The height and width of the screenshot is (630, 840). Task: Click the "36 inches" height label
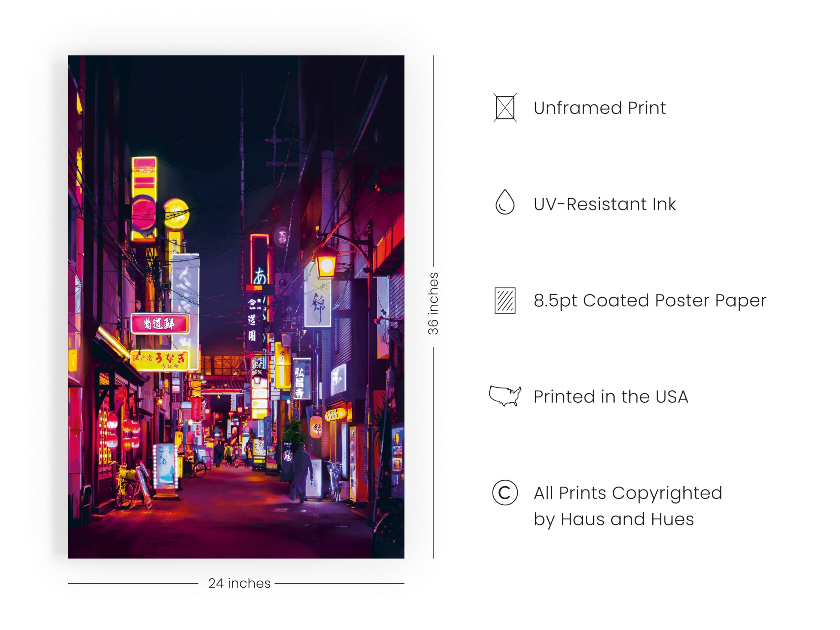[x=433, y=304]
